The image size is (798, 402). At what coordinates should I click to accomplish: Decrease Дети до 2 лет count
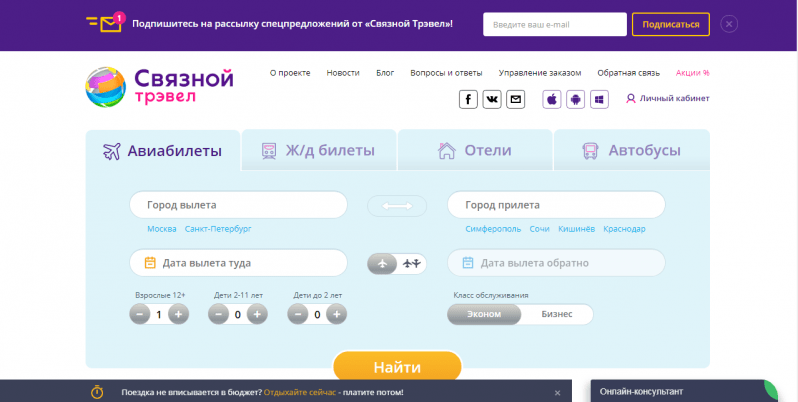click(x=298, y=314)
